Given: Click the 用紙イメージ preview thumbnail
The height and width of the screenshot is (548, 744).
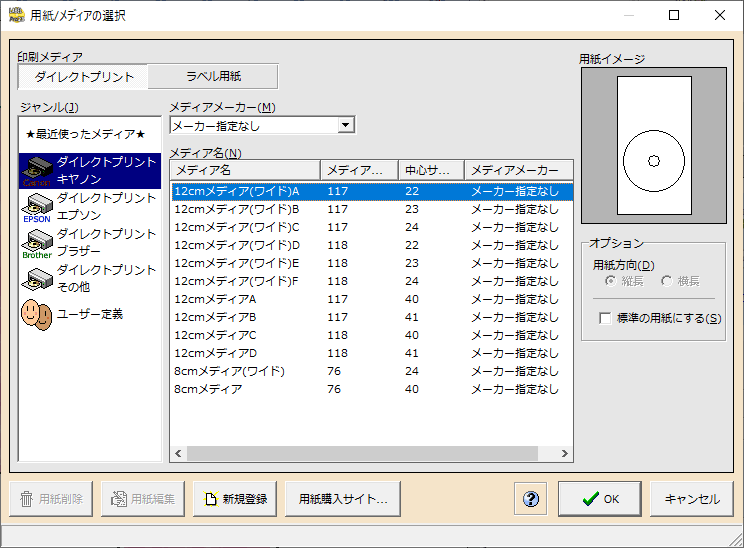Looking at the screenshot, I should point(654,145).
